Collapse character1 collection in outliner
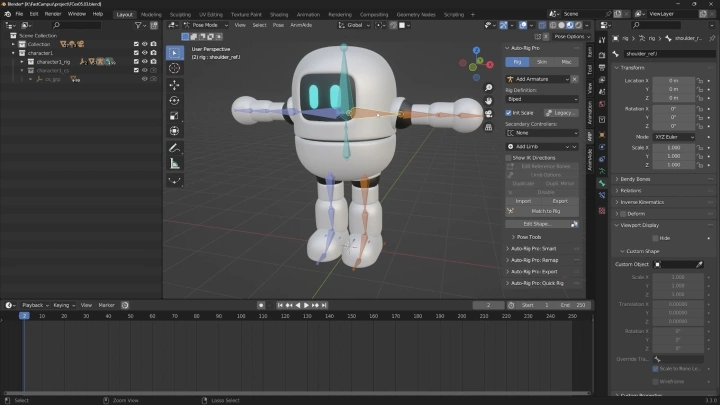This screenshot has height=405, width=720. coord(13,53)
